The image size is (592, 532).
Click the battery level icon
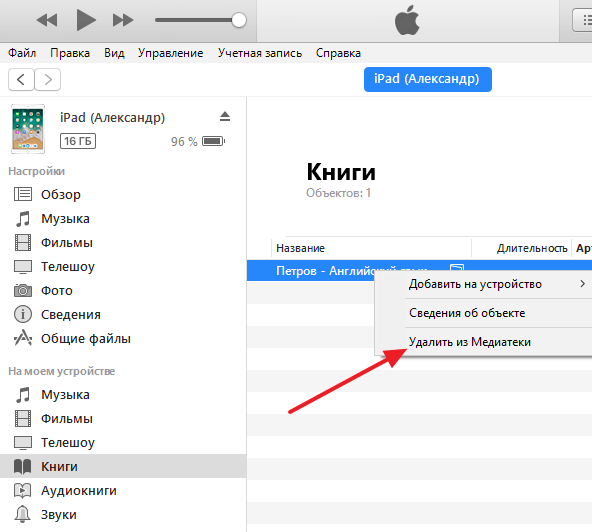pyautogui.click(x=214, y=141)
